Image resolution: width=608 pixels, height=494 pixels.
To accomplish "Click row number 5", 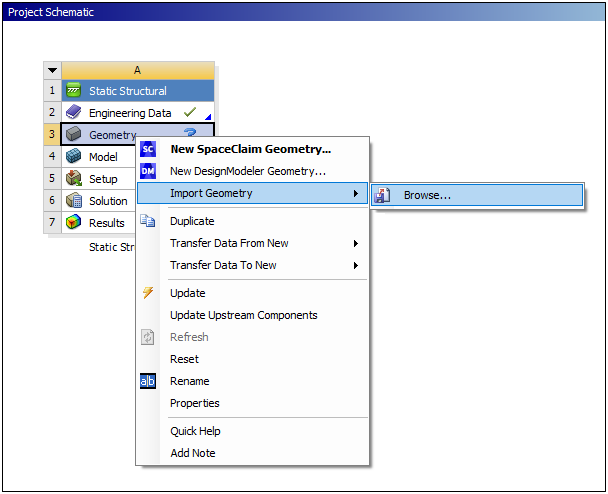I will (x=52, y=178).
